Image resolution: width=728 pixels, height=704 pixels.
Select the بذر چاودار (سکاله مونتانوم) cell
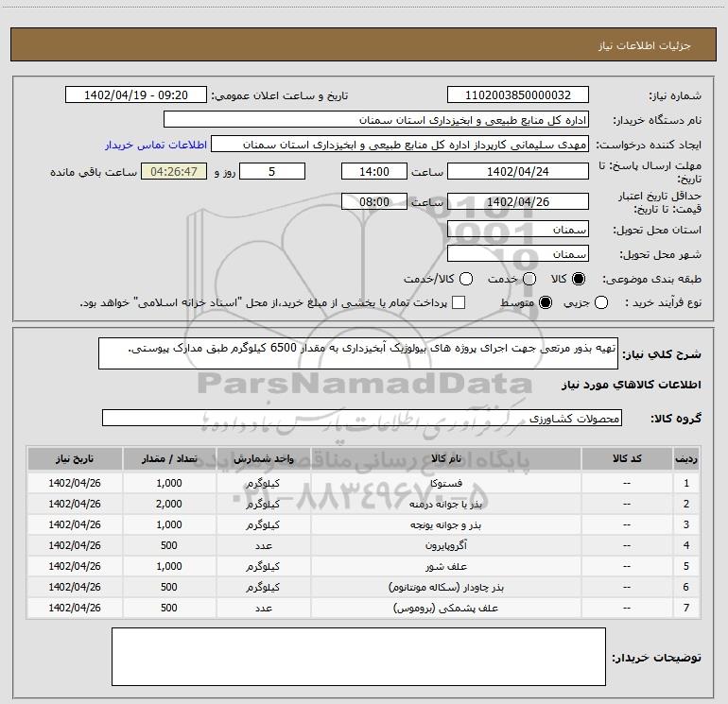click(445, 587)
